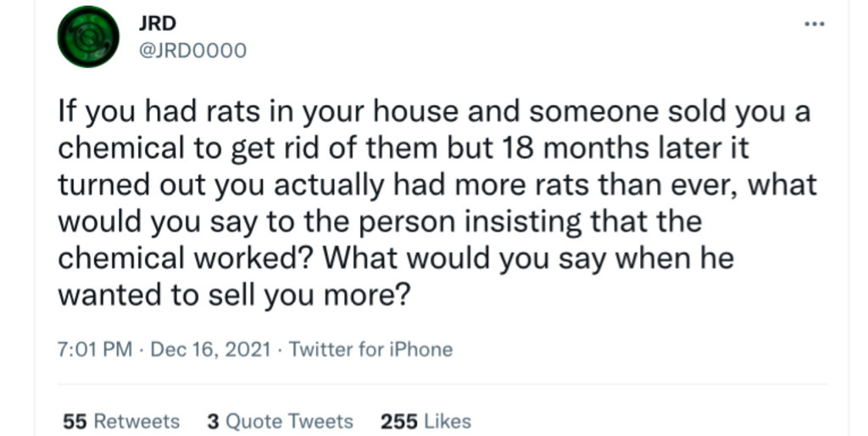View the 55 Retweets list
The image size is (868, 436).
(x=121, y=422)
